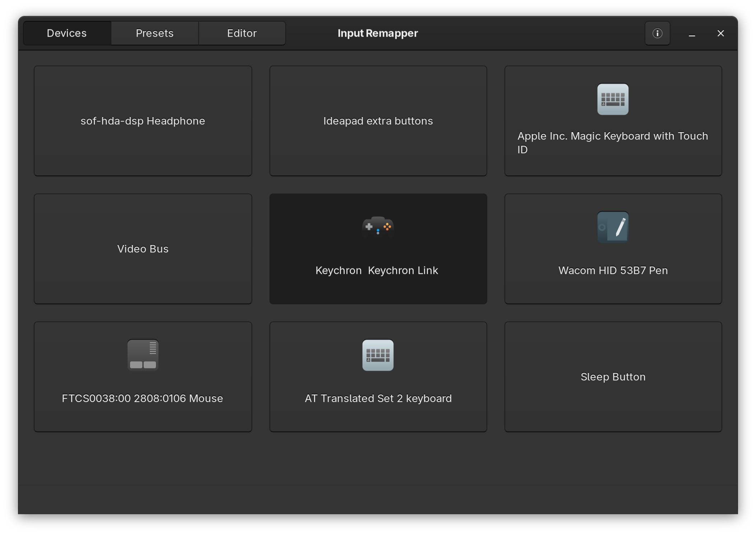Click the Input Remapper title text

coord(377,33)
